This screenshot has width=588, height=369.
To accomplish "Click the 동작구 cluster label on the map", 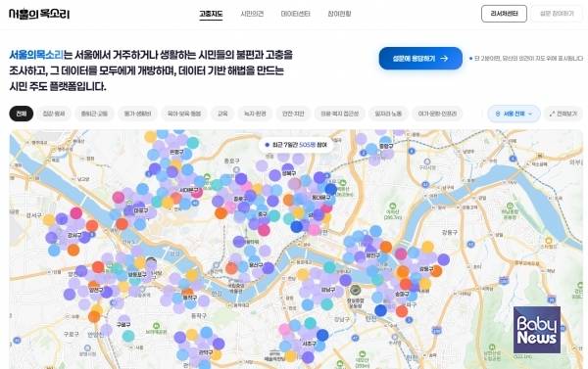I will pos(189,298).
